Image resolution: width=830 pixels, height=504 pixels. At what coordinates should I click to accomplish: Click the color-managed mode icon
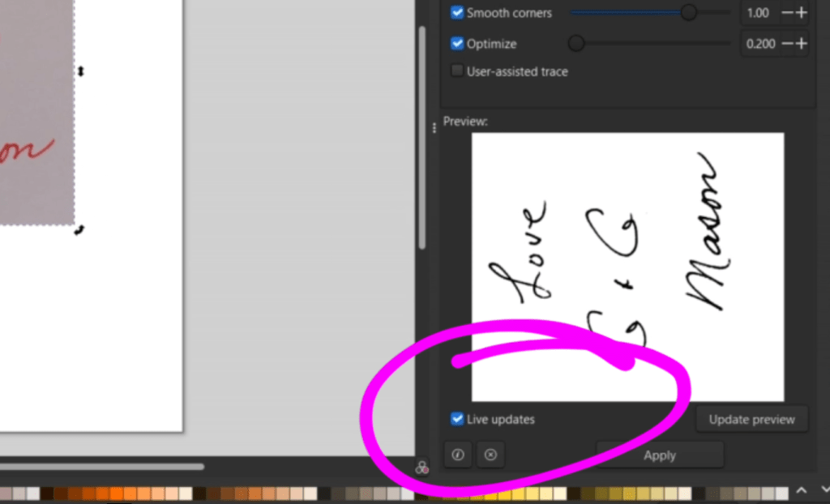click(421, 468)
